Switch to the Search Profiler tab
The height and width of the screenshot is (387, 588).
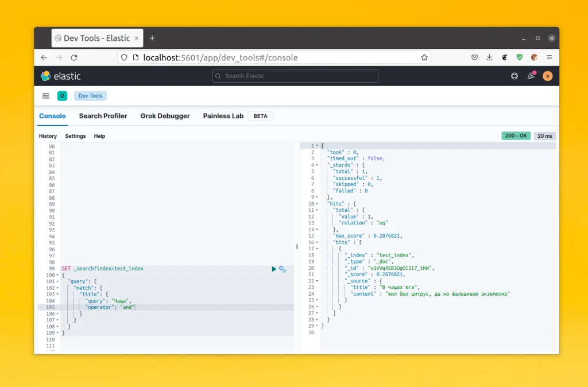click(103, 116)
